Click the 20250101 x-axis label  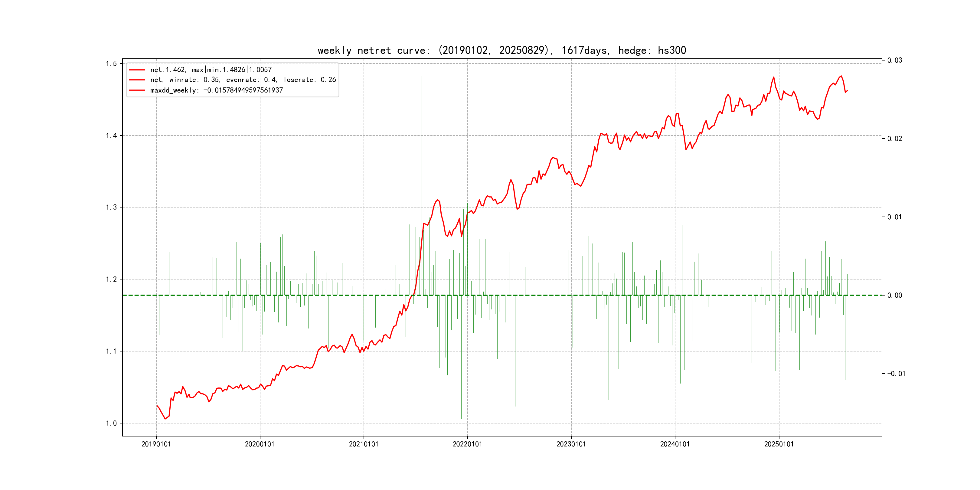[x=779, y=444]
